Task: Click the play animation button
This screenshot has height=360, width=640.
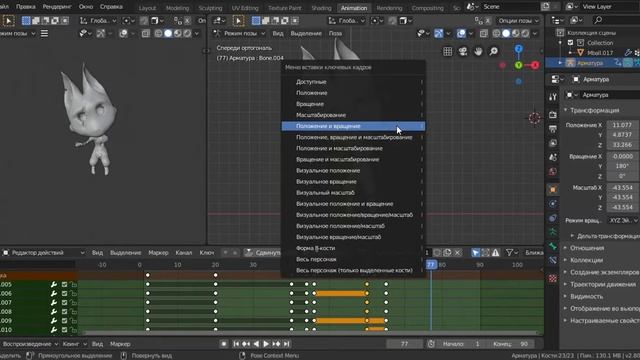Action: point(266,344)
